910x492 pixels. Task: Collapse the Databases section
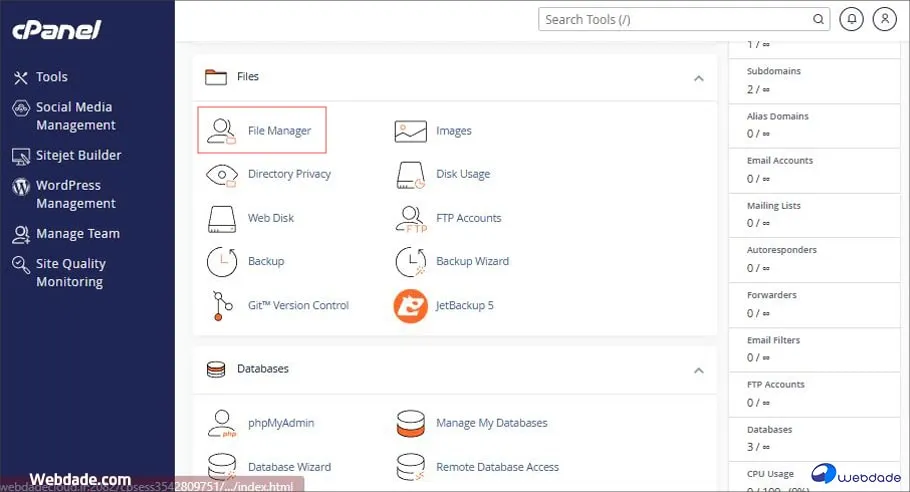698,370
